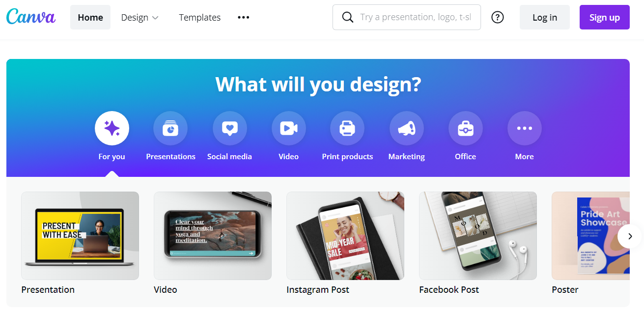
Task: Select the Facebook Post thumbnail
Action: tap(478, 236)
